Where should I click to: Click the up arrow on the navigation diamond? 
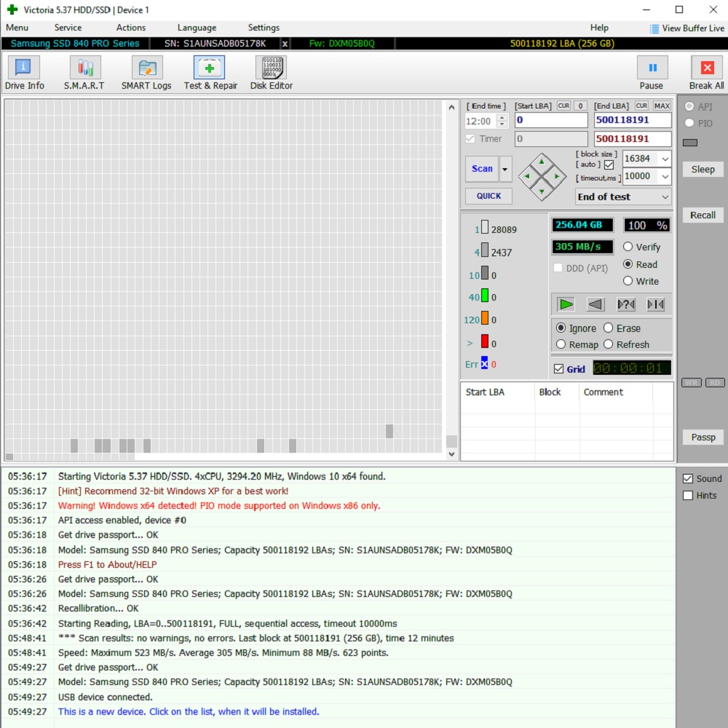pyautogui.click(x=542, y=162)
